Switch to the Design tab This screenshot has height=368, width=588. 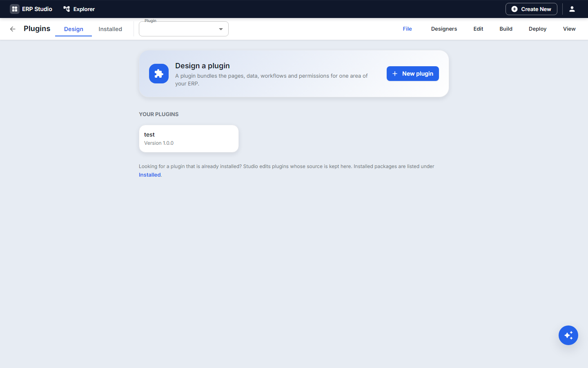pyautogui.click(x=73, y=29)
